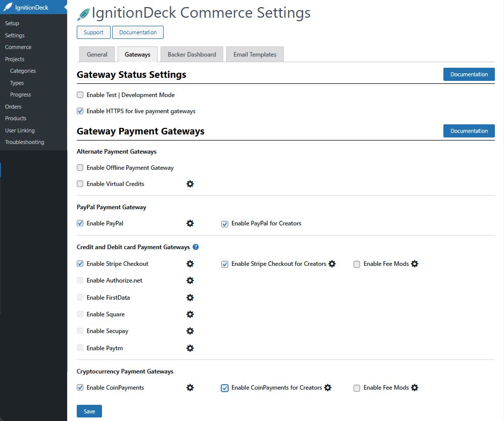
Task: Click the Support button
Action: click(x=93, y=32)
